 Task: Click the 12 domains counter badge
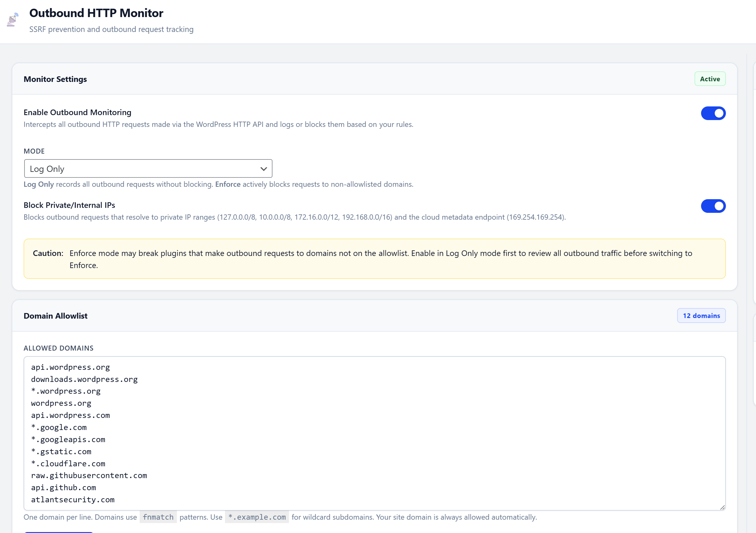[x=701, y=316]
